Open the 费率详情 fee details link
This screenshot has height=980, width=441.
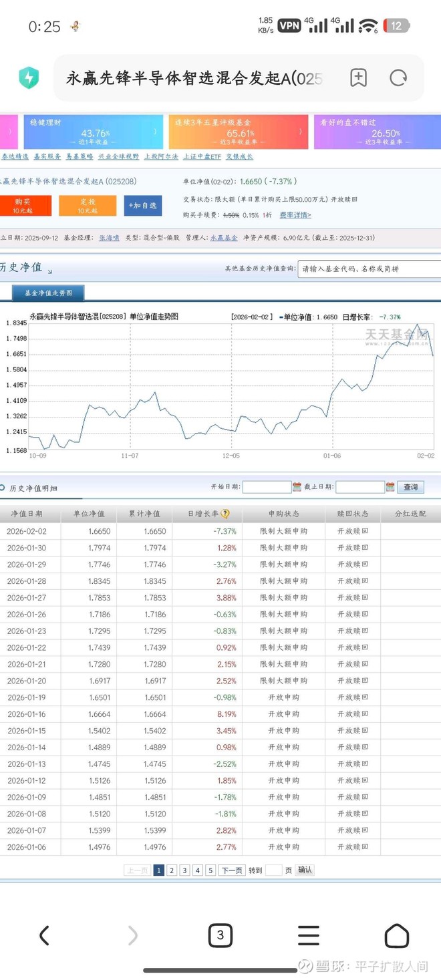295,215
